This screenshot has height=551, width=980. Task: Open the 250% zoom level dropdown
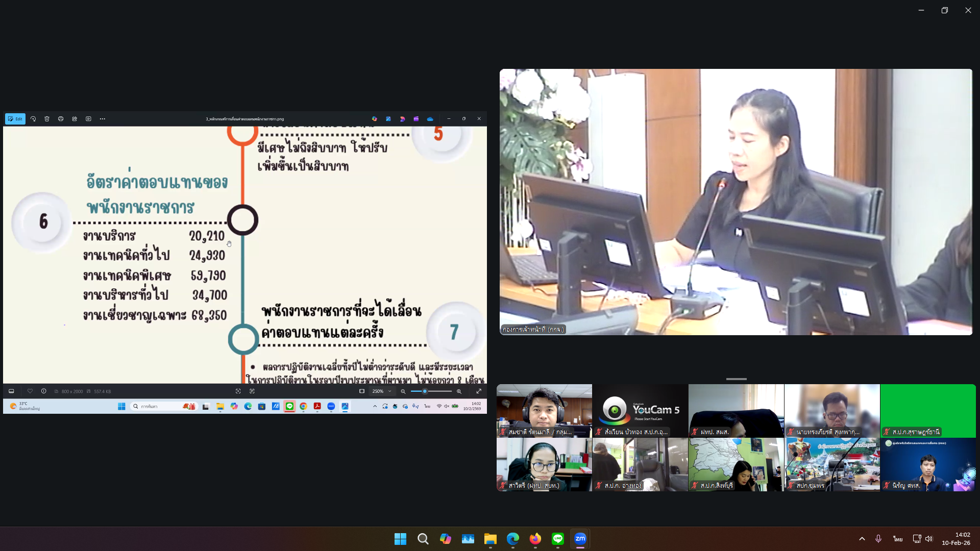pyautogui.click(x=382, y=391)
